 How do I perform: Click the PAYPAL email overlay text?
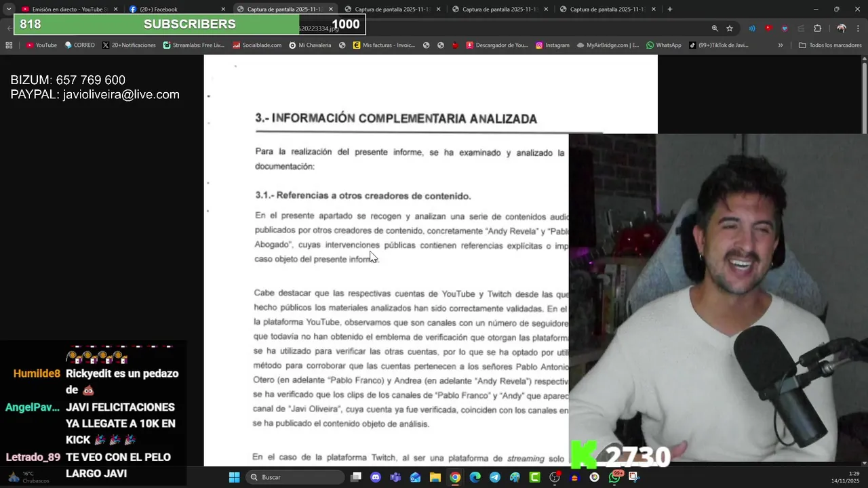(x=95, y=95)
